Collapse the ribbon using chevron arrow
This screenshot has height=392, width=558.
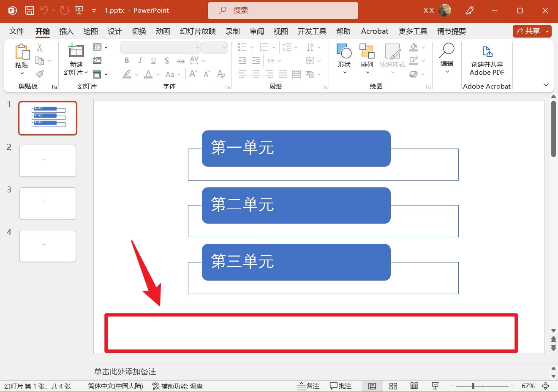pos(546,85)
